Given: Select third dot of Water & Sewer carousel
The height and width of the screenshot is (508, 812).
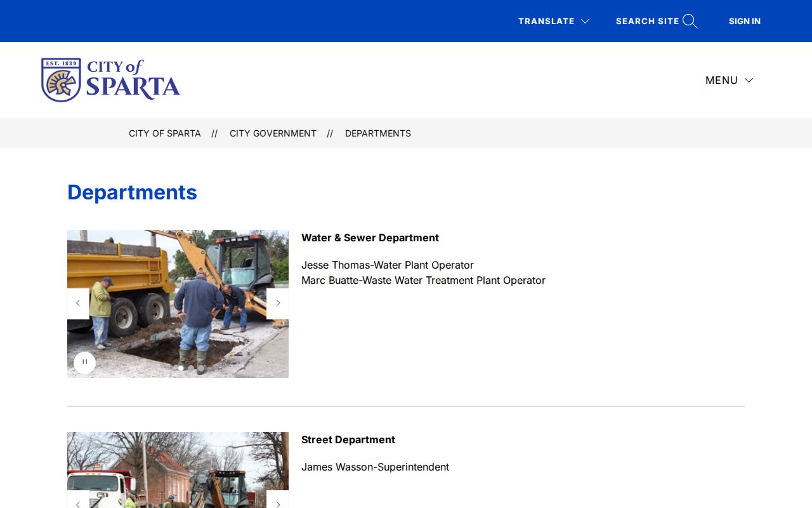Looking at the screenshot, I should [x=201, y=368].
